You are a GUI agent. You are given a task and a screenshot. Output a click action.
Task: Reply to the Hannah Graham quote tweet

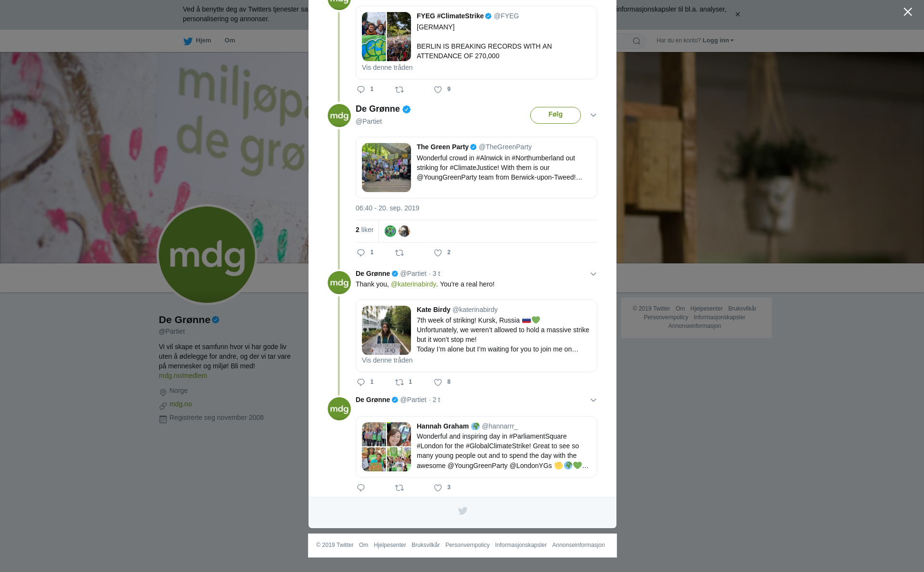(361, 488)
